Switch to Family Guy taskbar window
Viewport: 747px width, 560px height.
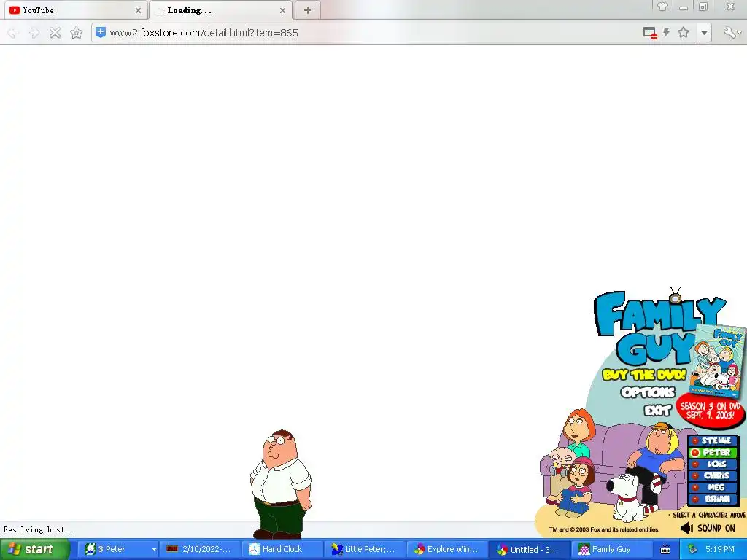click(612, 549)
